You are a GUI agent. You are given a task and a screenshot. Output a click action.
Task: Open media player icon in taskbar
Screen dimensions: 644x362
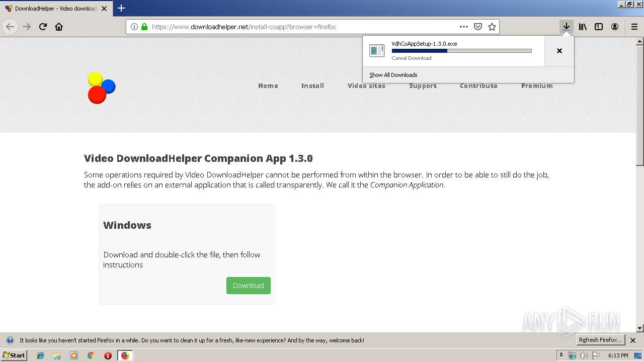point(74,355)
